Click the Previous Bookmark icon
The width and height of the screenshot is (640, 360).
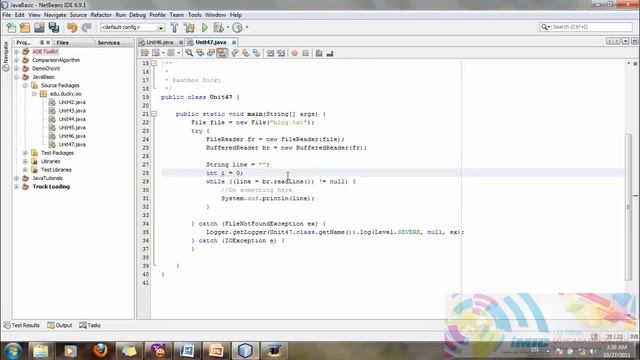tap(235, 53)
